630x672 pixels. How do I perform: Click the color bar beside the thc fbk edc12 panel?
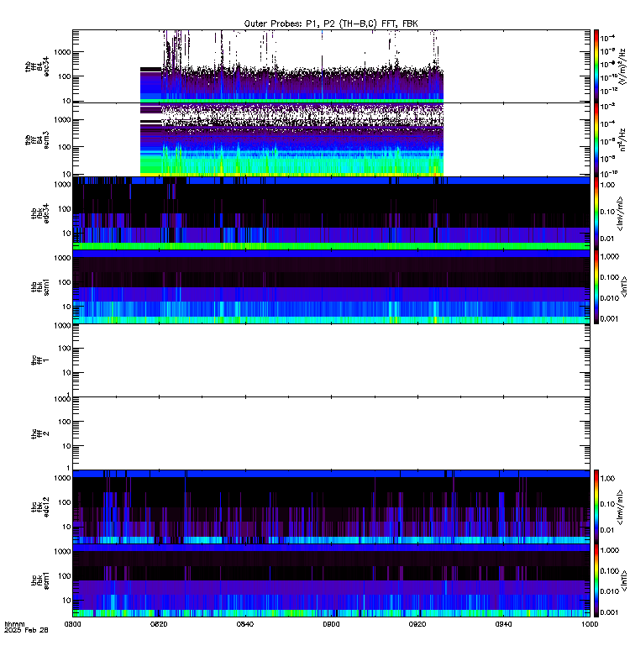(596, 507)
